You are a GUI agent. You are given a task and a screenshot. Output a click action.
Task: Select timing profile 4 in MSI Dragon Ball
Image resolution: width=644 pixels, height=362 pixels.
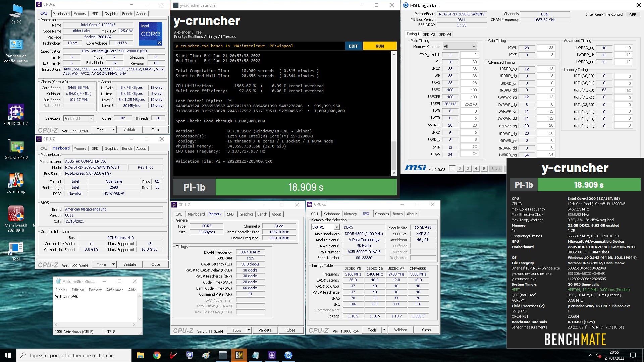pos(476,169)
